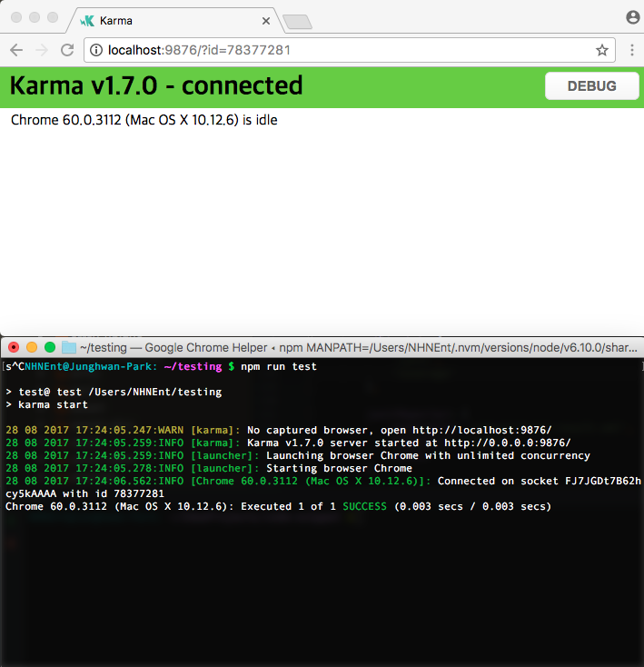Click 'http://0.0.0.0:9876/' URL in terminal

[508, 443]
